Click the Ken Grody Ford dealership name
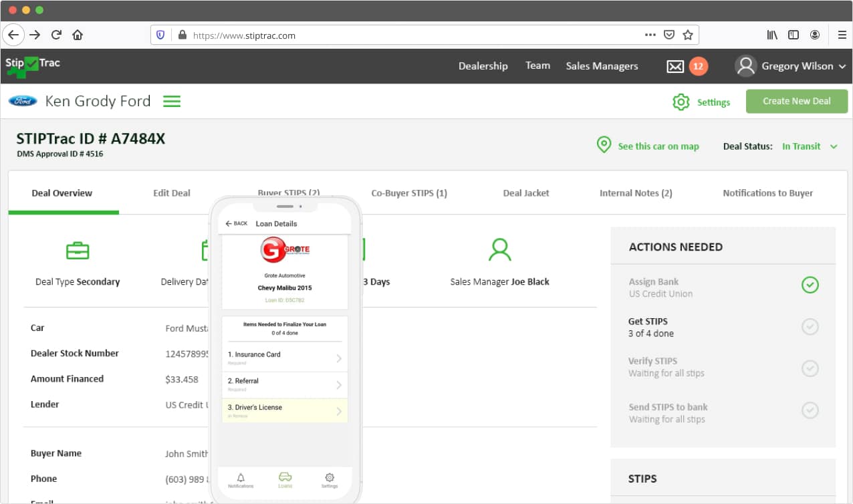The height and width of the screenshot is (504, 853). tap(98, 101)
